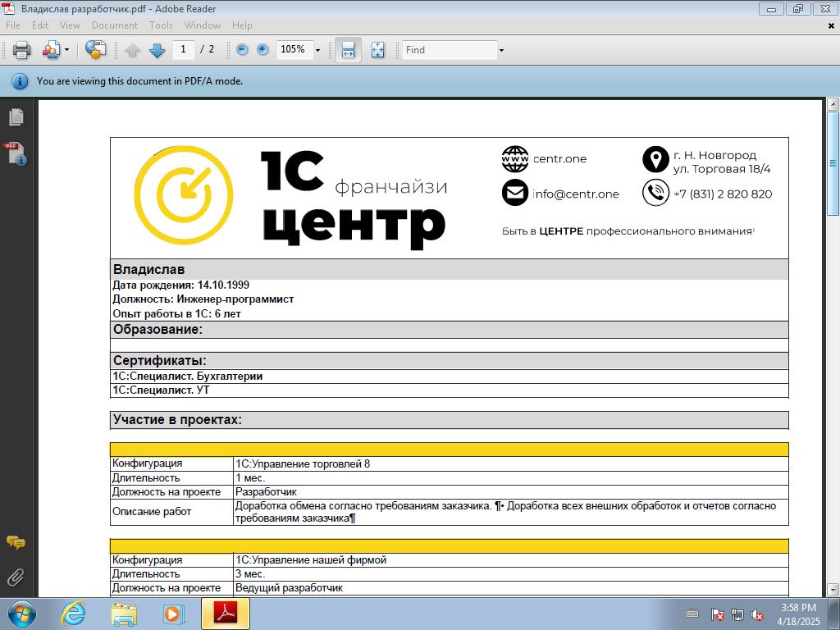Click the '3 мес.' duration cell
Image resolution: width=840 pixels, height=630 pixels.
(x=510, y=574)
